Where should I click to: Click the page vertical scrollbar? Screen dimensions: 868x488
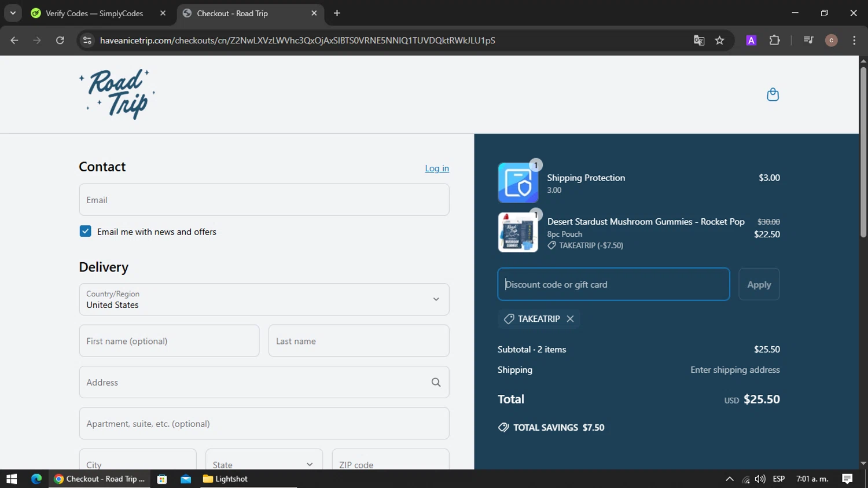pos(863,153)
